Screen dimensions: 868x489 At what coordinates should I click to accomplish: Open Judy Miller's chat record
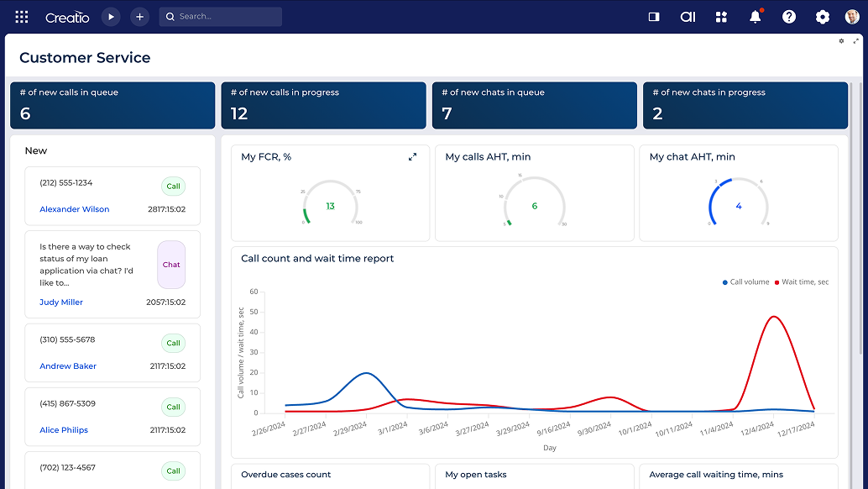tap(60, 302)
